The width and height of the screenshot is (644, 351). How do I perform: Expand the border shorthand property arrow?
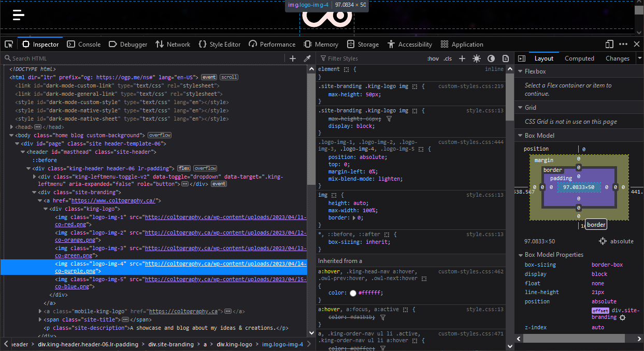[x=354, y=218]
